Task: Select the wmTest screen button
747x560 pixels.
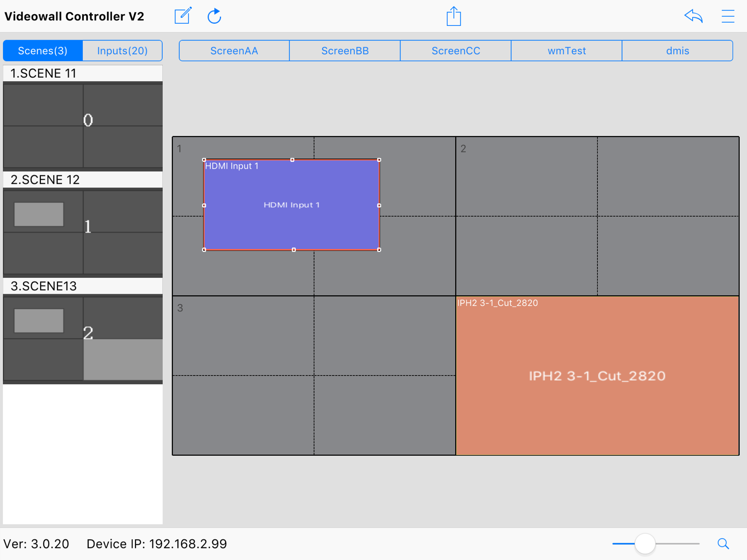Action: (566, 51)
